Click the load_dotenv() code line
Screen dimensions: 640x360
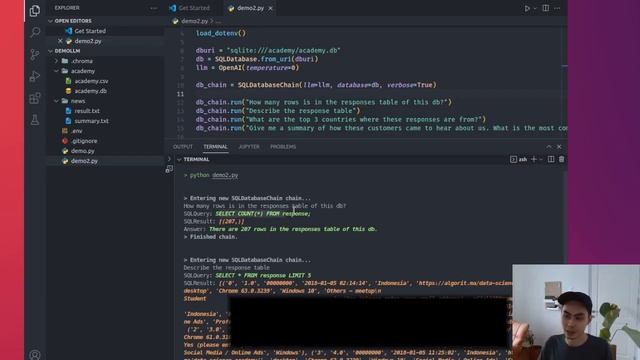[221, 33]
